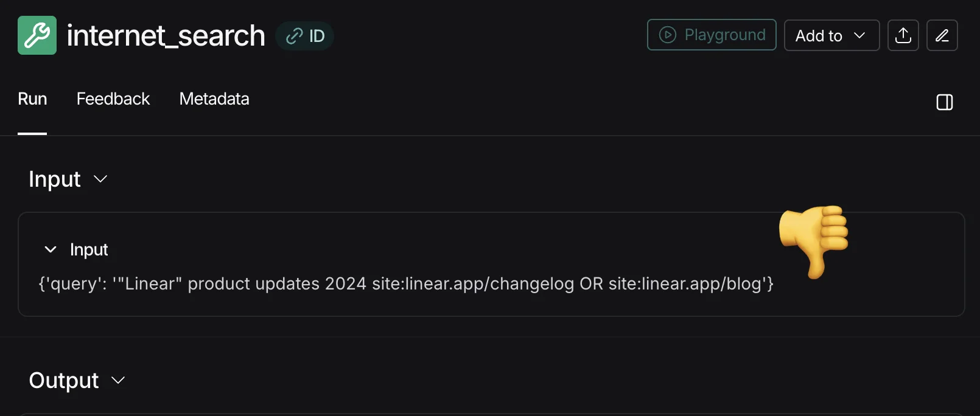The height and width of the screenshot is (416, 980).
Task: Click the green wrench tool icon
Action: pos(37,35)
